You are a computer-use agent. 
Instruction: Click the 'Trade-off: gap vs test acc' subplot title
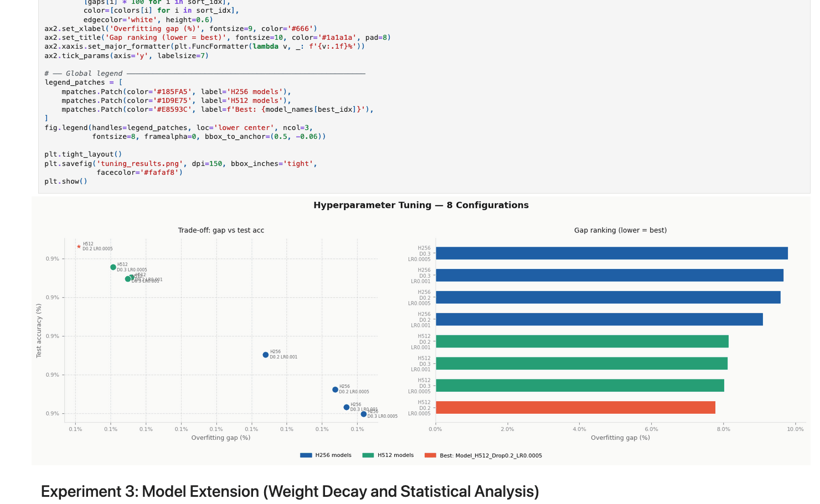pyautogui.click(x=221, y=230)
